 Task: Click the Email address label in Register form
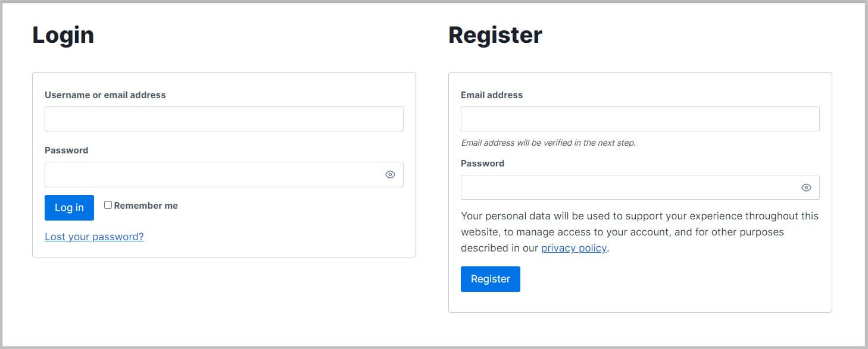[492, 95]
